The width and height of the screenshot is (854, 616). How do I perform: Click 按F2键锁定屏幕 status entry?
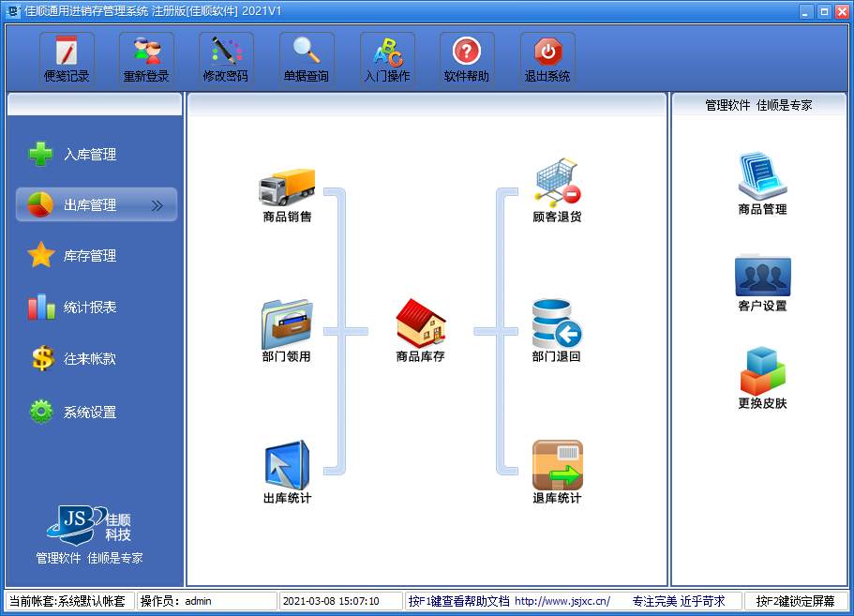click(796, 601)
